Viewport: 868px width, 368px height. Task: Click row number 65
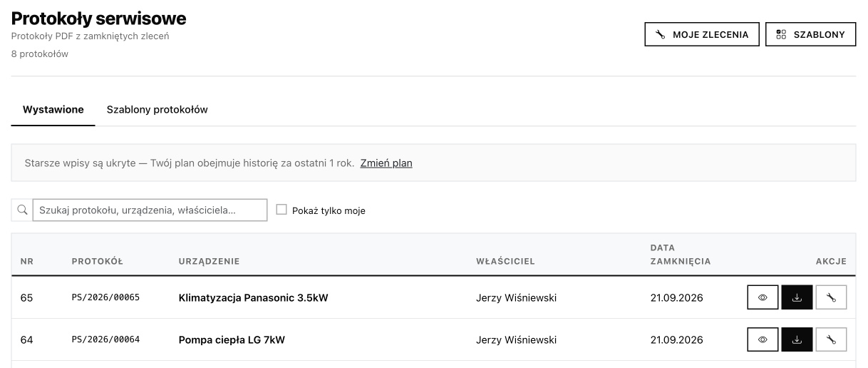tap(27, 297)
